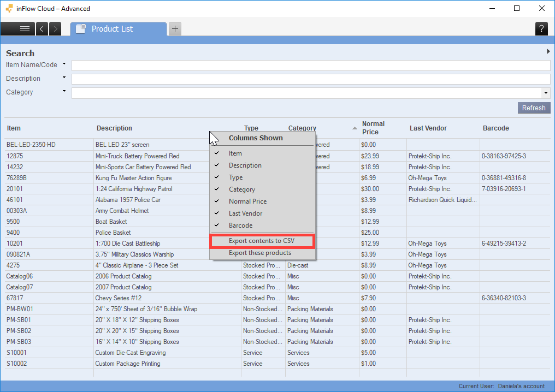Open a new tab with plus icon

coord(174,29)
